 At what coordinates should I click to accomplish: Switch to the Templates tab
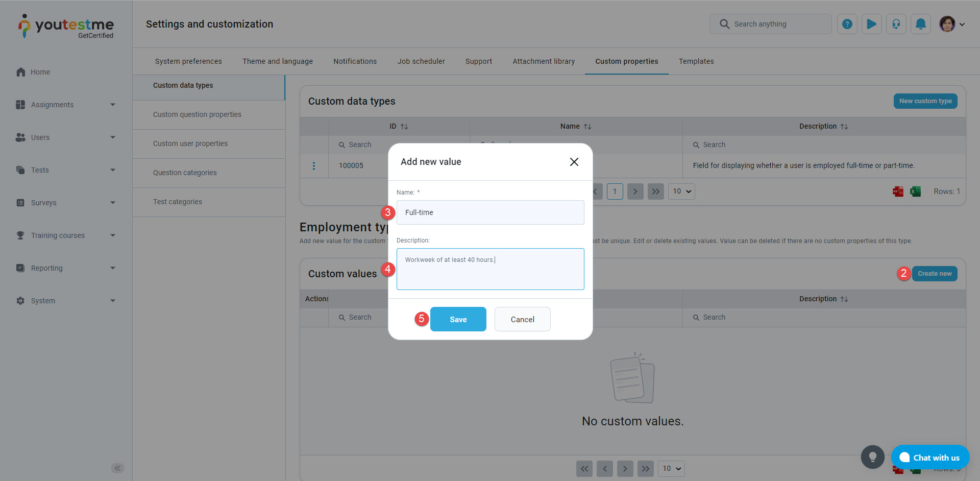pos(696,61)
